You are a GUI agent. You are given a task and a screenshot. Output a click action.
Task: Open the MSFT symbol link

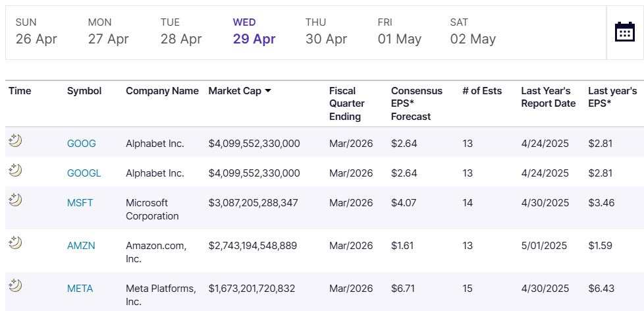80,203
